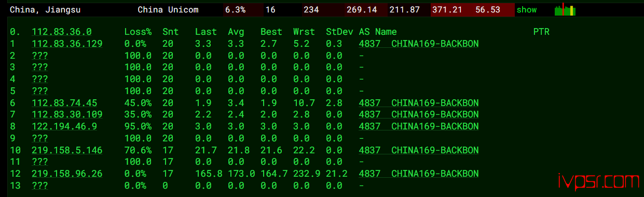
Task: Click the 165.8 last latency on hop 12
Action: point(209,174)
